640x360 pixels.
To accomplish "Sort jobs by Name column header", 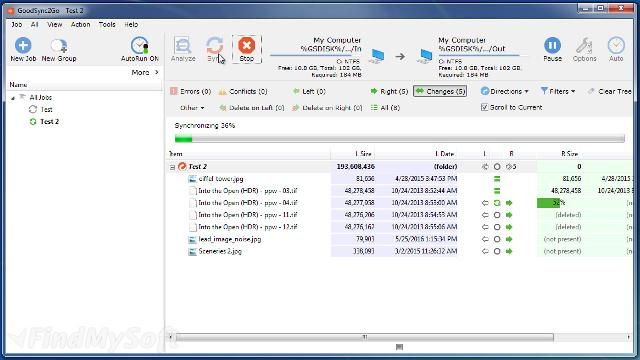I will coord(18,85).
